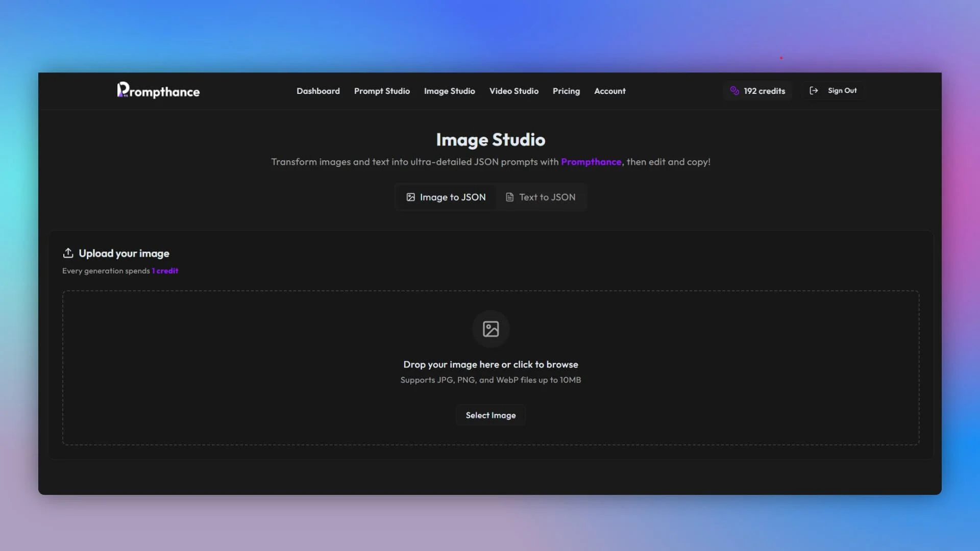Navigate to Video Studio
Image resolution: width=980 pixels, height=551 pixels.
pyautogui.click(x=513, y=91)
